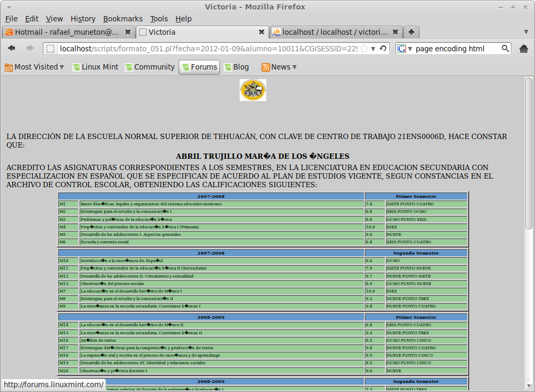Viewport: 535px width, 392px height.
Task: Open the Edit menu
Action: (32, 19)
